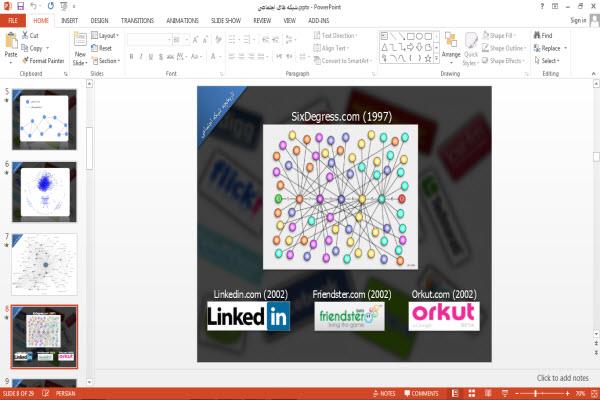
Task: Toggle the Notes pane from status bar
Action: pyautogui.click(x=384, y=393)
